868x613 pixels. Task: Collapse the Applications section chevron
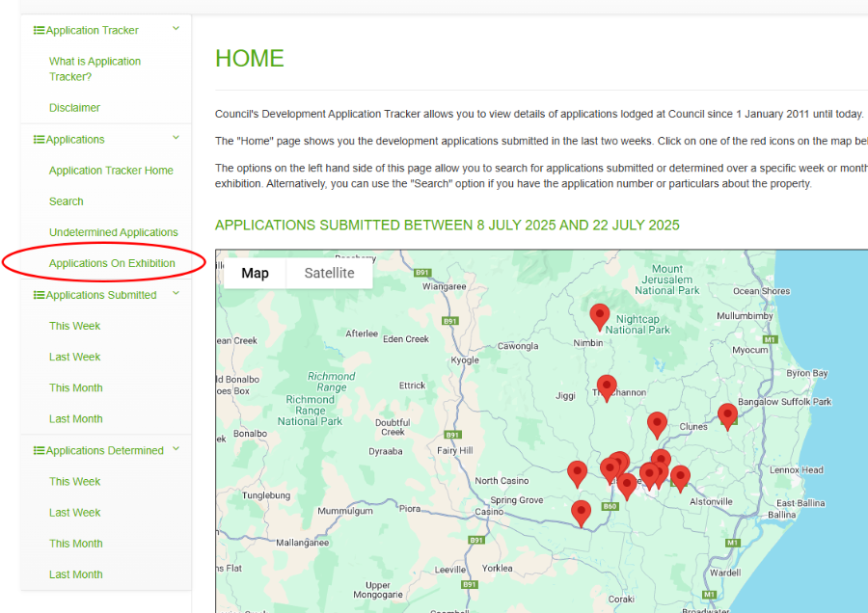(x=176, y=137)
